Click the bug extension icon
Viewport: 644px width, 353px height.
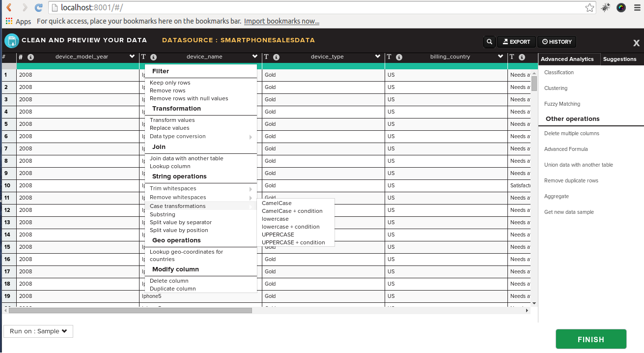coord(606,7)
